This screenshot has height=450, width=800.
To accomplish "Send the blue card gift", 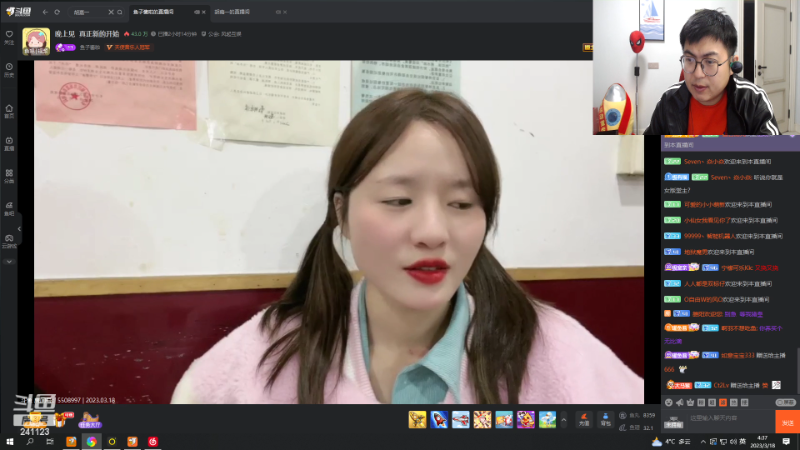I will click(x=504, y=419).
